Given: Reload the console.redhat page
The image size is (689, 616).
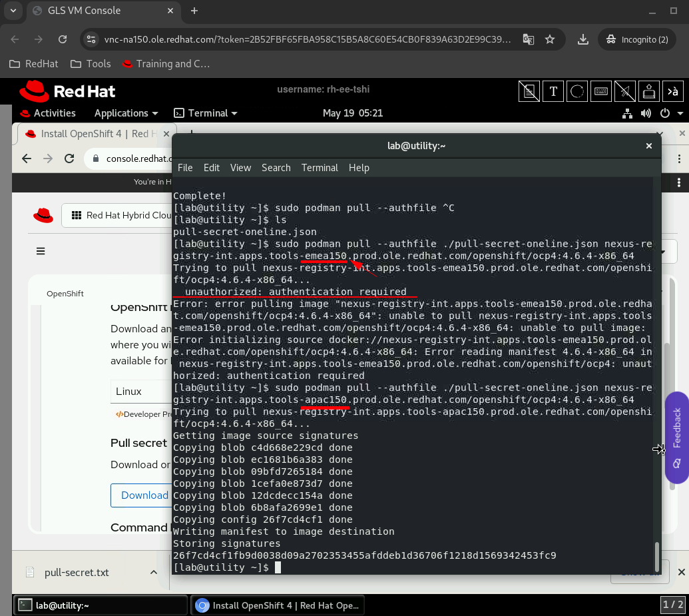Looking at the screenshot, I should (69, 158).
